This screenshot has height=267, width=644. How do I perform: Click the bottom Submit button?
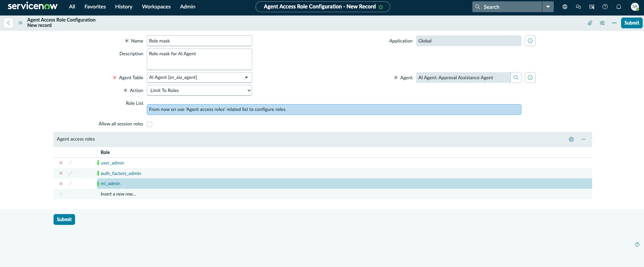point(64,219)
